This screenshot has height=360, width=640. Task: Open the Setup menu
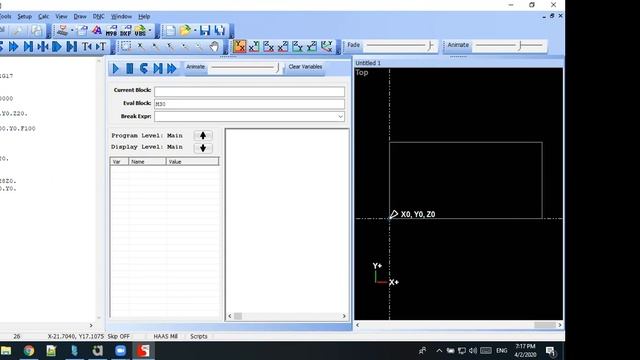[24, 16]
